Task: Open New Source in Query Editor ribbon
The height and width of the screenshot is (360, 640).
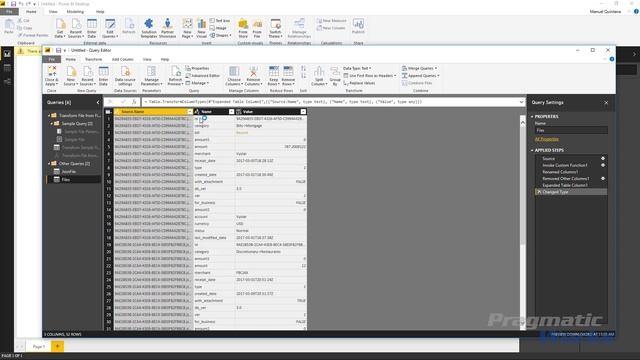Action: coord(71,76)
